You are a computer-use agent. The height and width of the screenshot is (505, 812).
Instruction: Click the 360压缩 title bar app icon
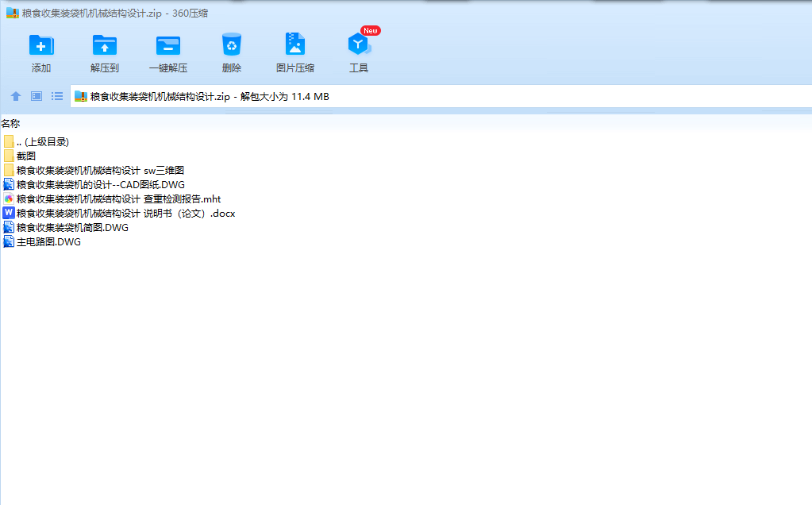13,13
